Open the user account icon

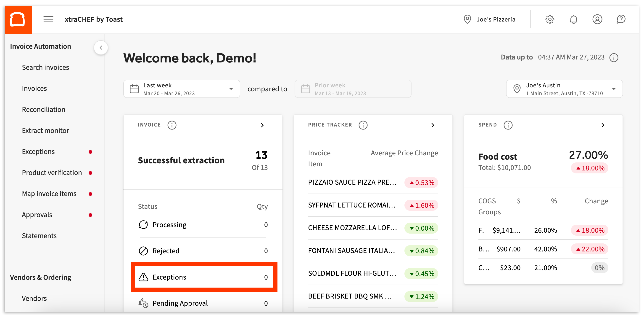(597, 19)
